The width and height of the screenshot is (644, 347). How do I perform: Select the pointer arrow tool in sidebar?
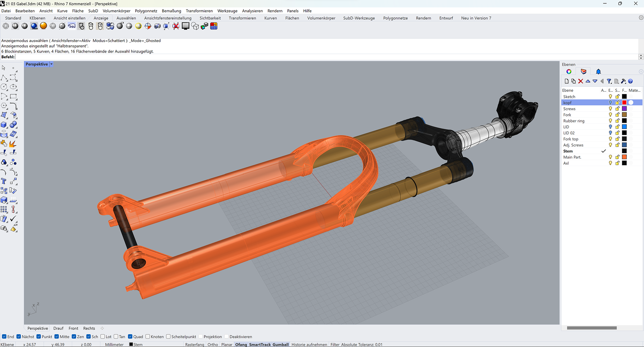click(x=4, y=68)
